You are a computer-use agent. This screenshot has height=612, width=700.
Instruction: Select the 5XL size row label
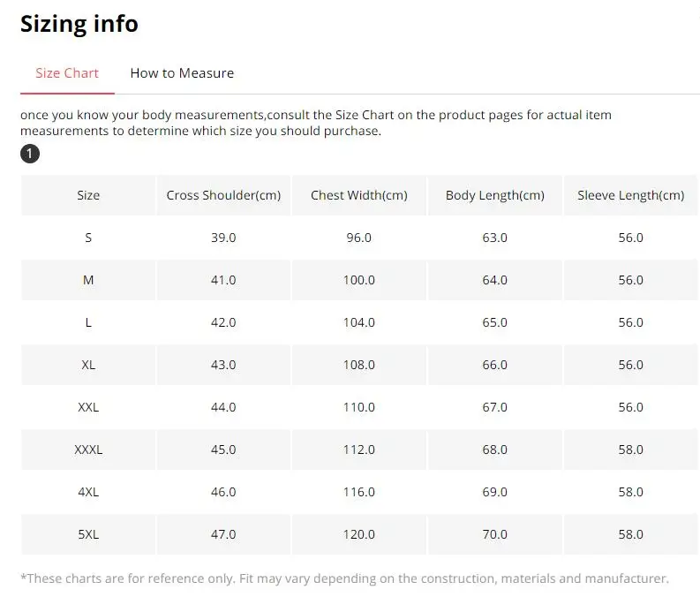pos(88,534)
